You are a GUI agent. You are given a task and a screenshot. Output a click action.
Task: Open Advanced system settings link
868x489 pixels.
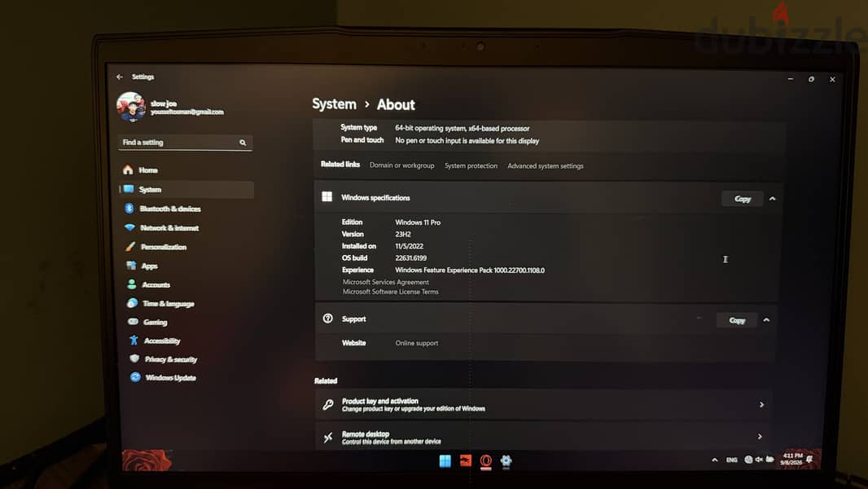546,165
